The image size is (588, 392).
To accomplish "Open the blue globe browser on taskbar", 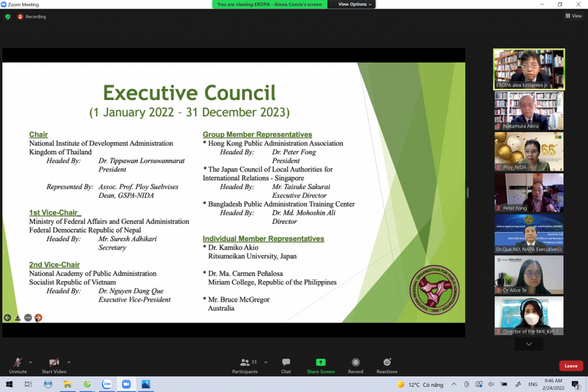I will tap(48, 384).
